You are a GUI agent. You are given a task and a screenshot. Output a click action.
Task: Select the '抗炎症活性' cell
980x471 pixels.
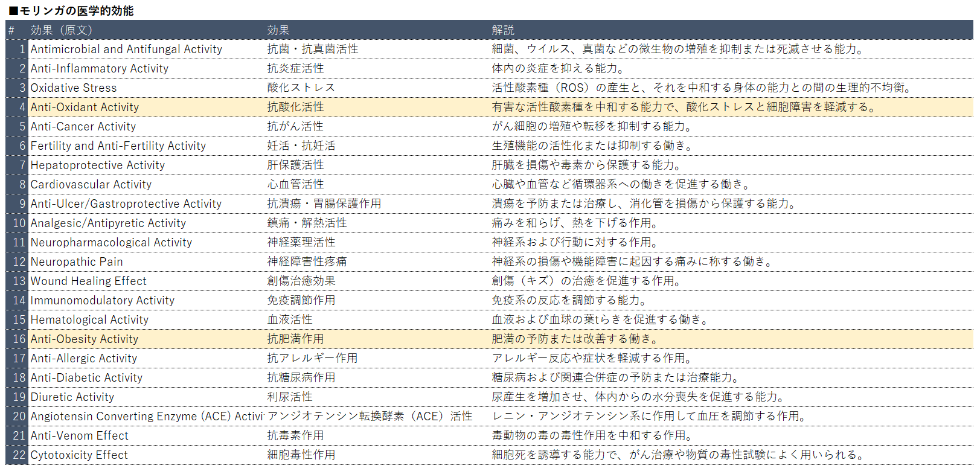click(377, 69)
